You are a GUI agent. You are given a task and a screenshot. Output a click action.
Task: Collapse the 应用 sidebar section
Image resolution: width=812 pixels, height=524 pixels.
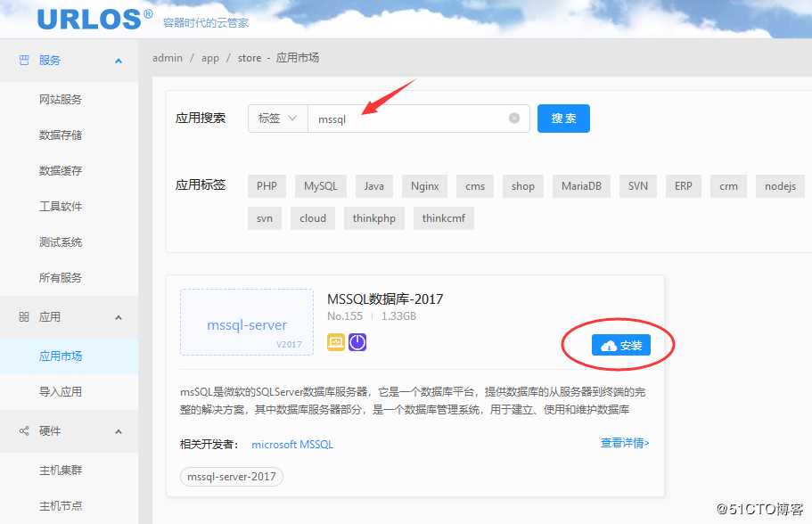[119, 317]
